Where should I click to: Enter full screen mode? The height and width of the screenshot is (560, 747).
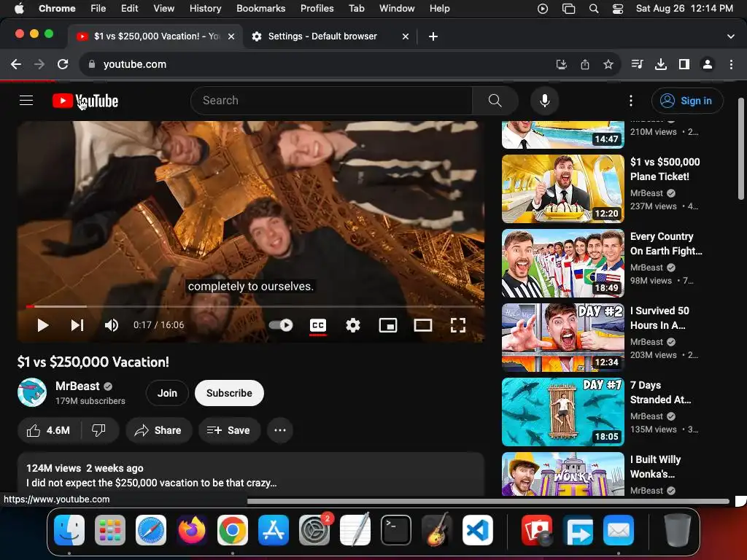458,325
